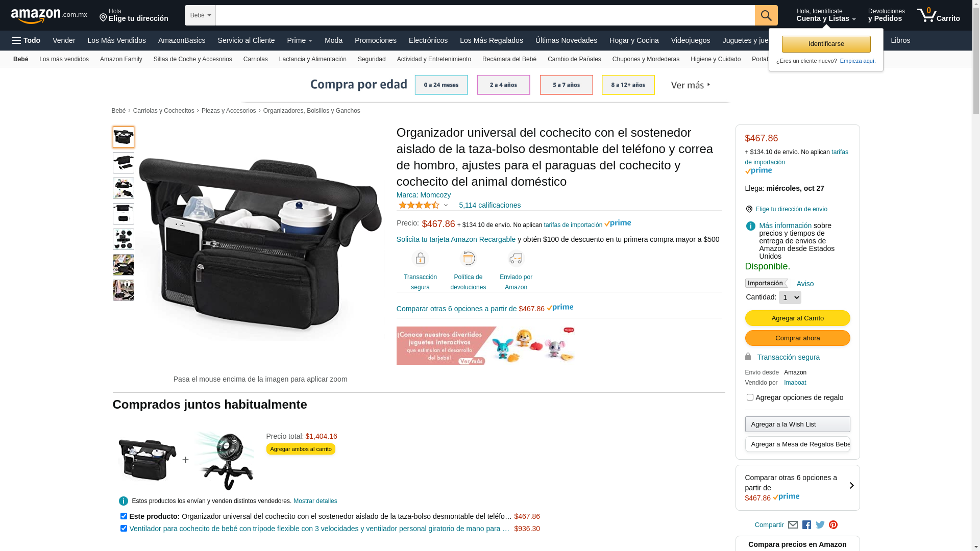
Task: Select the 2 a 4 años age swatch
Action: [503, 85]
